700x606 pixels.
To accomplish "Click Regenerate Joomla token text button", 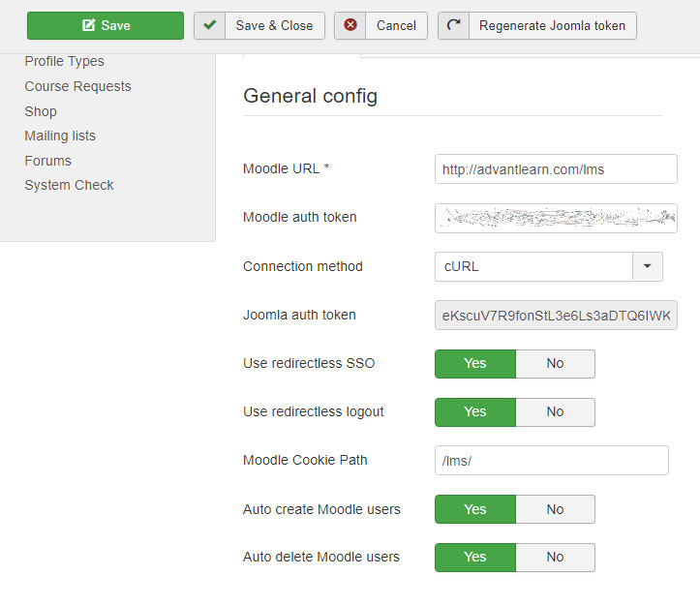I will point(552,25).
